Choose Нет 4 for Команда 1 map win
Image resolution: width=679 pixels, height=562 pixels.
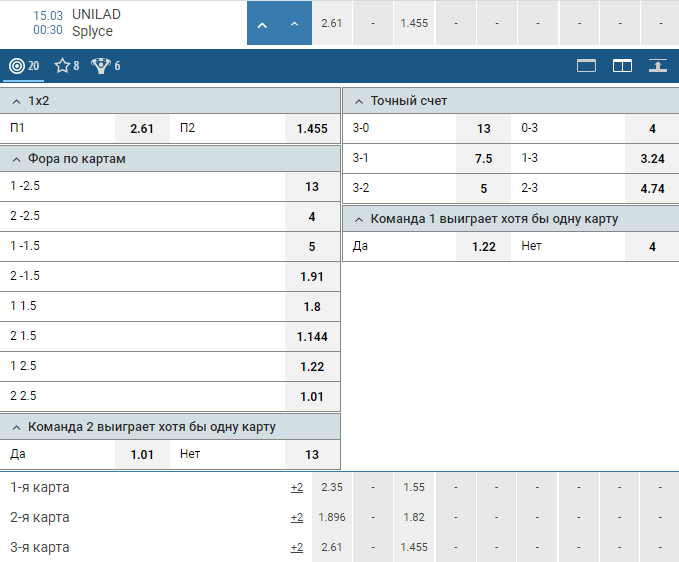pyautogui.click(x=652, y=246)
